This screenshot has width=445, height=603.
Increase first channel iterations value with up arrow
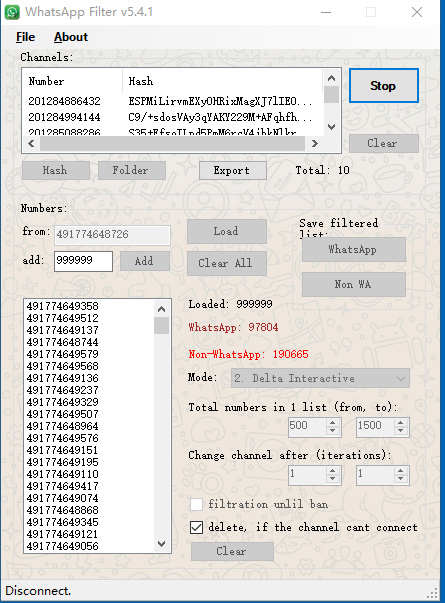(333, 470)
